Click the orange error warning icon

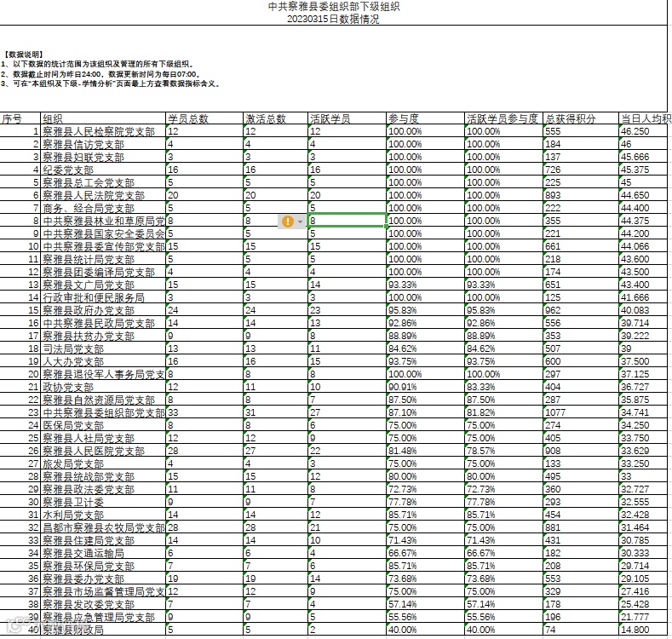(287, 222)
